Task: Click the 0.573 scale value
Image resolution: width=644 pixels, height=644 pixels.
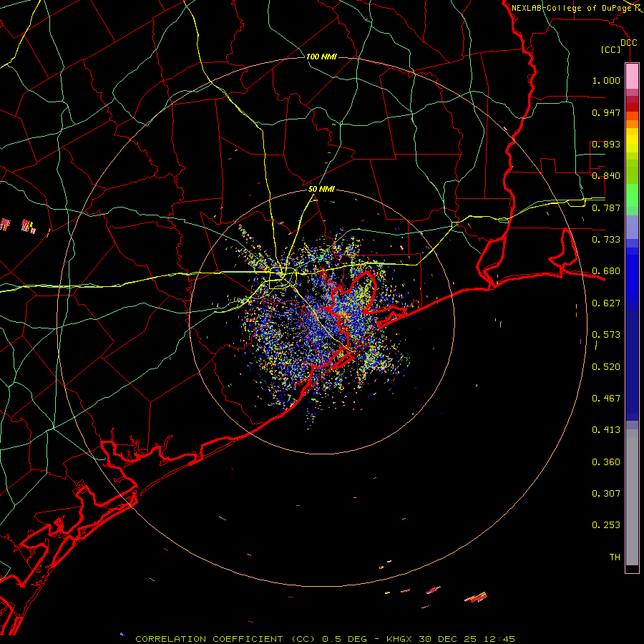Action: pos(606,335)
